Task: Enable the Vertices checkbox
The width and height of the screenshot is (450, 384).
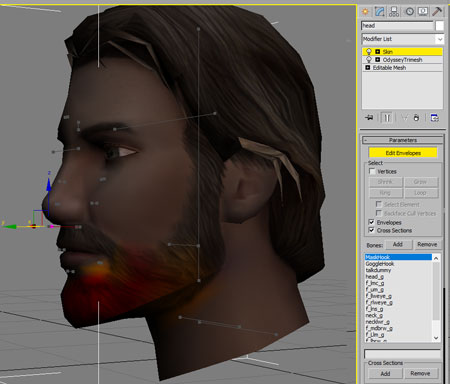Action: pos(372,171)
